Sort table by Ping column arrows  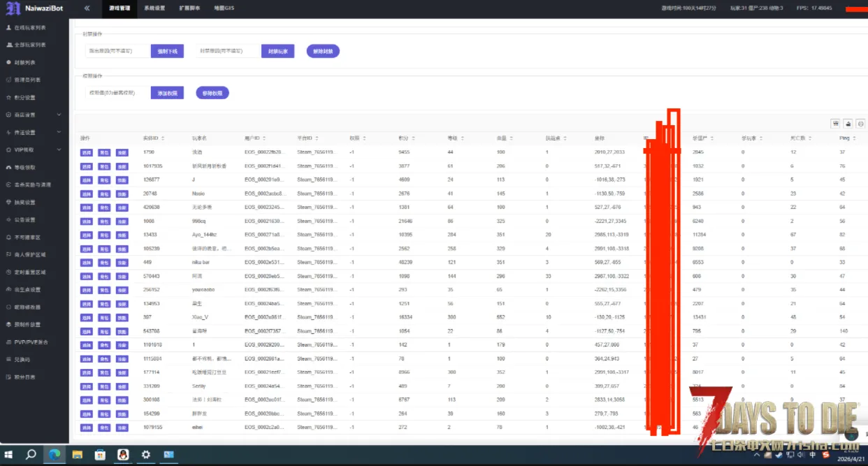854,138
